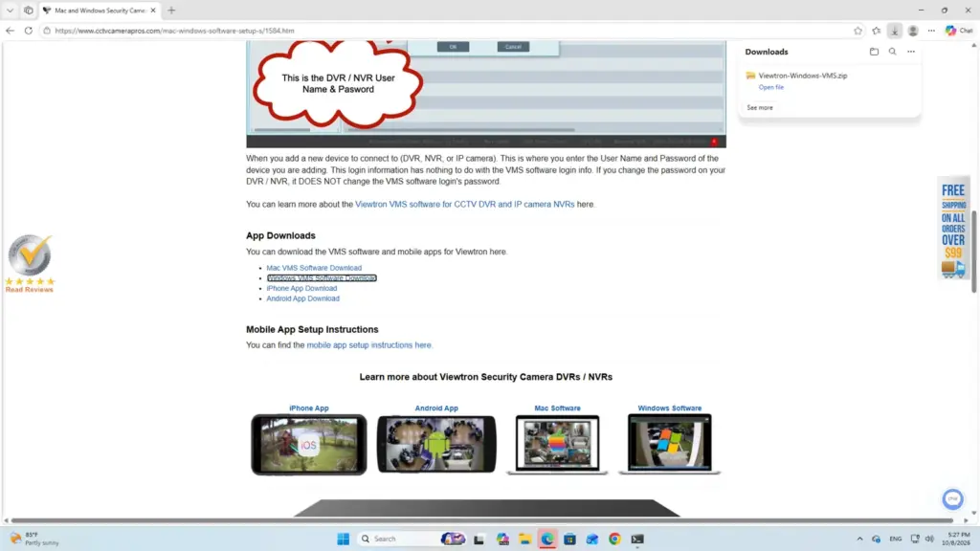Click Windows VMS Software Download link
Image resolution: width=980 pixels, height=551 pixels.
point(322,278)
